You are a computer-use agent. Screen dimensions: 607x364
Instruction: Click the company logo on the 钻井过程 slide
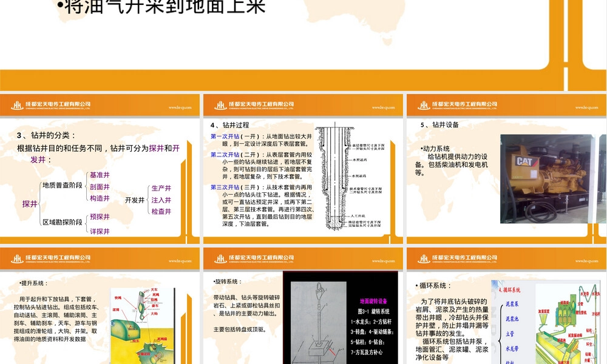click(x=254, y=105)
